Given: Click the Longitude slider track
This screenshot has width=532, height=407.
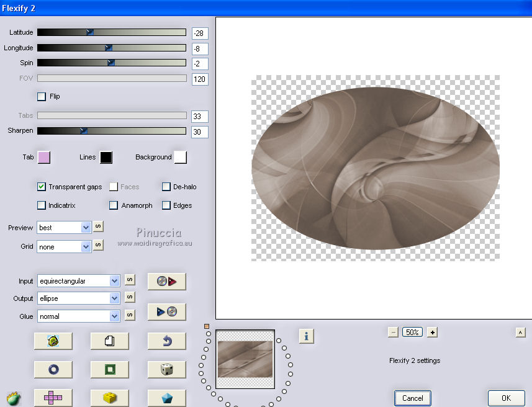Looking at the screenshot, I should click(112, 48).
